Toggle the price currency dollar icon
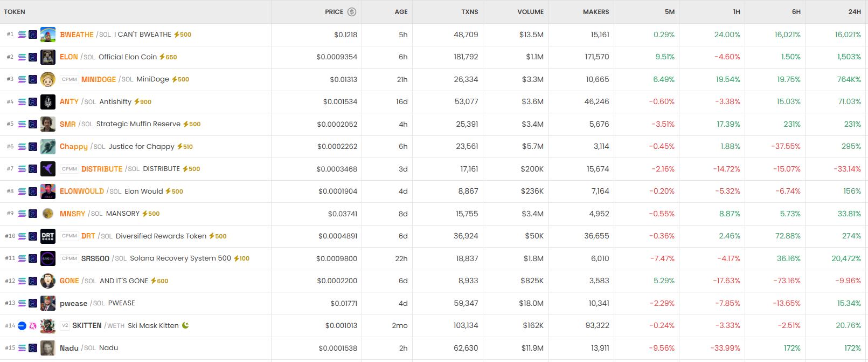868x362 pixels. coord(352,12)
